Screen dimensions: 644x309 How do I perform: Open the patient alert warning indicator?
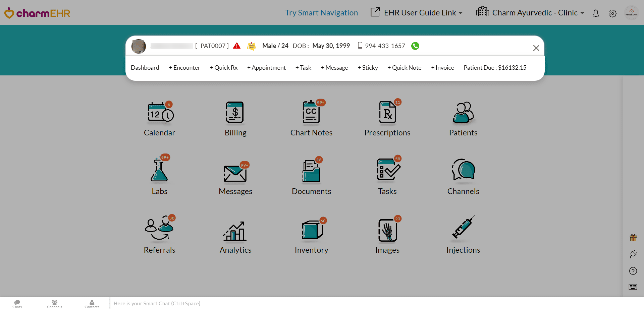click(237, 46)
